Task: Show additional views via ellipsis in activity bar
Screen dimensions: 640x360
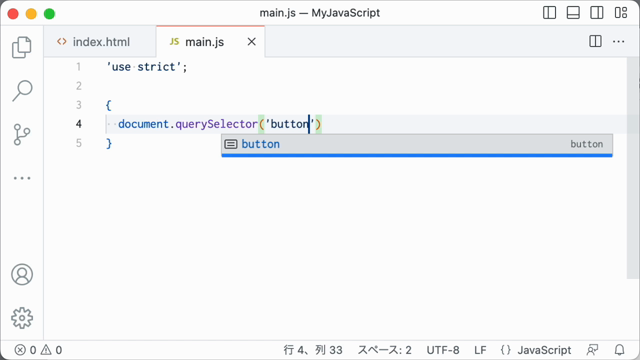Action: (x=22, y=178)
